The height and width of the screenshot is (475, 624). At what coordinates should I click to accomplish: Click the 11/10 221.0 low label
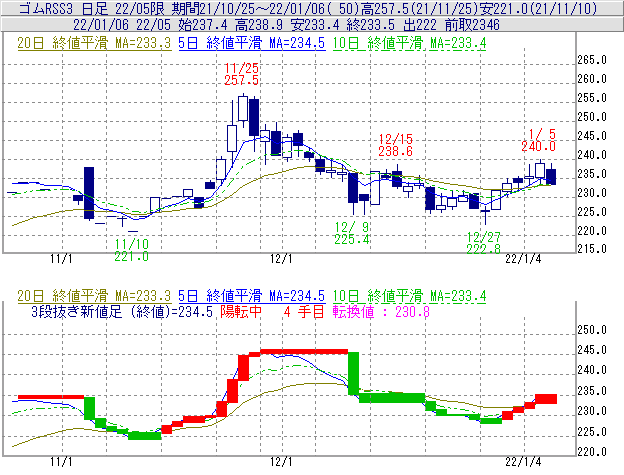[131, 250]
